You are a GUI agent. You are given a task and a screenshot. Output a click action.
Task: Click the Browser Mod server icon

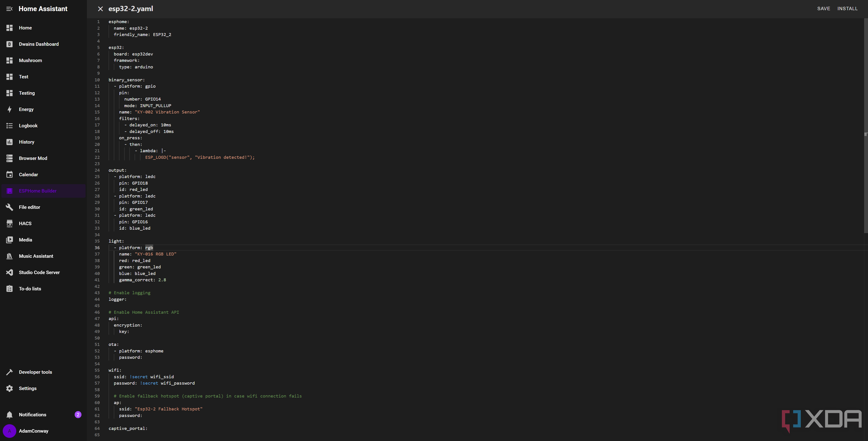coord(10,158)
